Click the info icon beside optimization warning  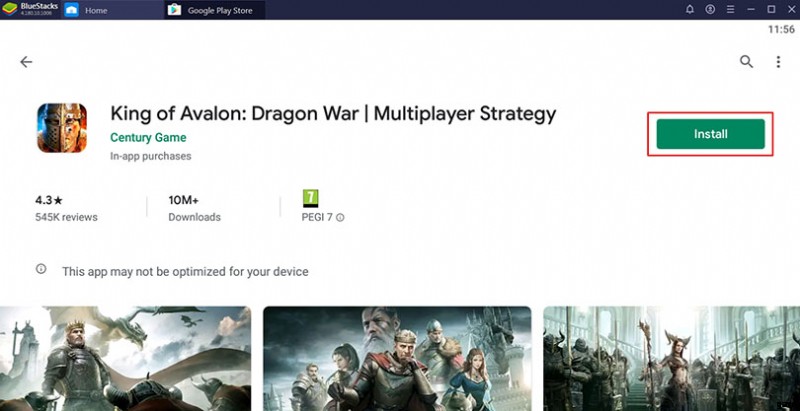click(x=41, y=270)
